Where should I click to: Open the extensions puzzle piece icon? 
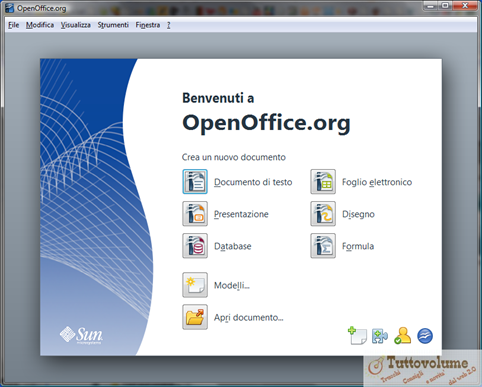(380, 336)
